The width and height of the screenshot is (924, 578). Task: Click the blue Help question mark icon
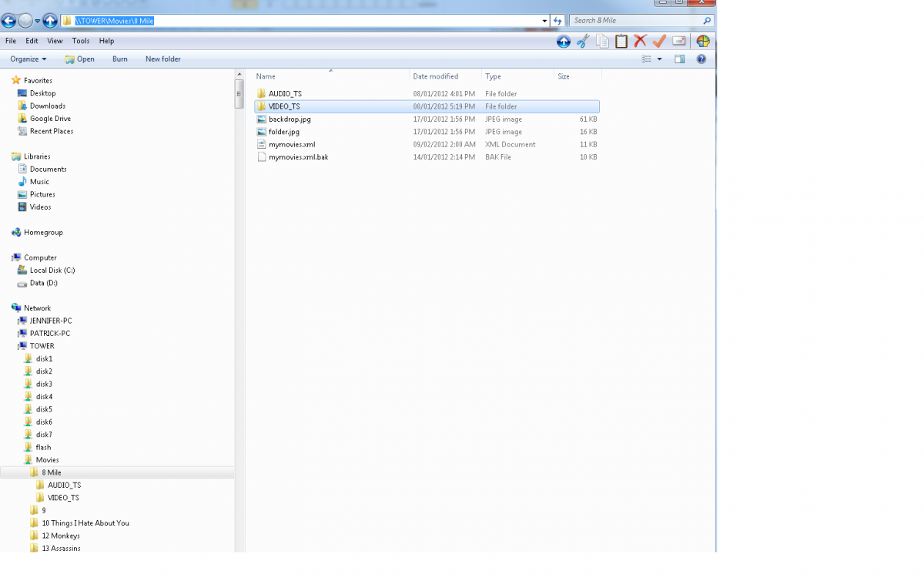701,59
